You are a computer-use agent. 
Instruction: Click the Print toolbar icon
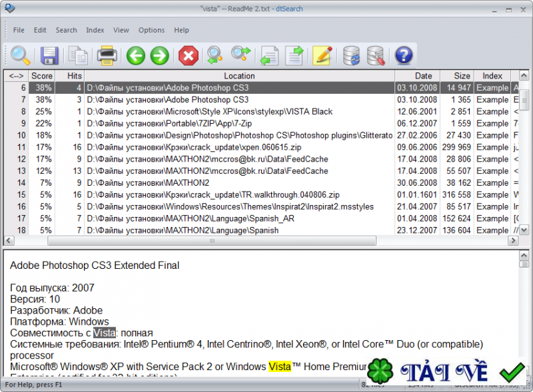pos(107,55)
